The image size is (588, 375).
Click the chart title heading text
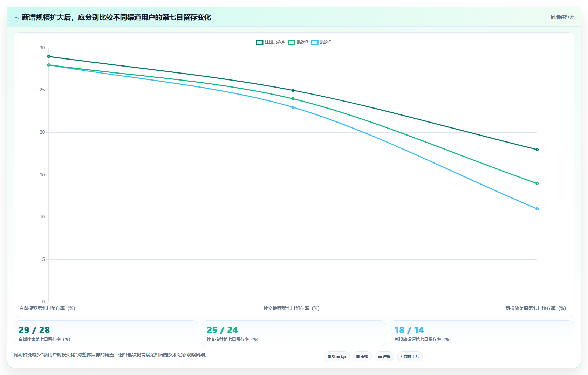116,17
